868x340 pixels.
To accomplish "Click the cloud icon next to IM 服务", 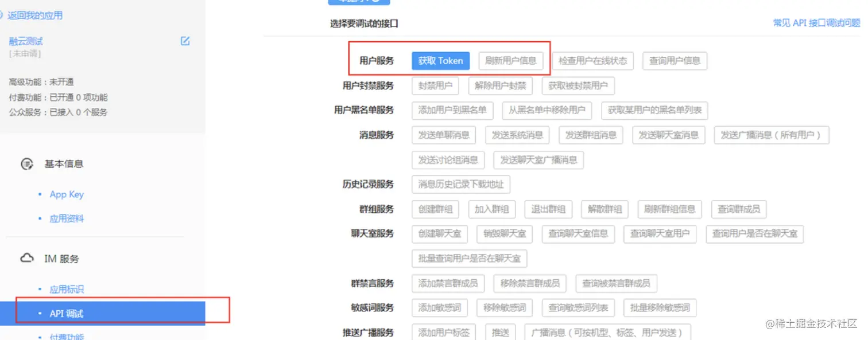I will tap(26, 258).
